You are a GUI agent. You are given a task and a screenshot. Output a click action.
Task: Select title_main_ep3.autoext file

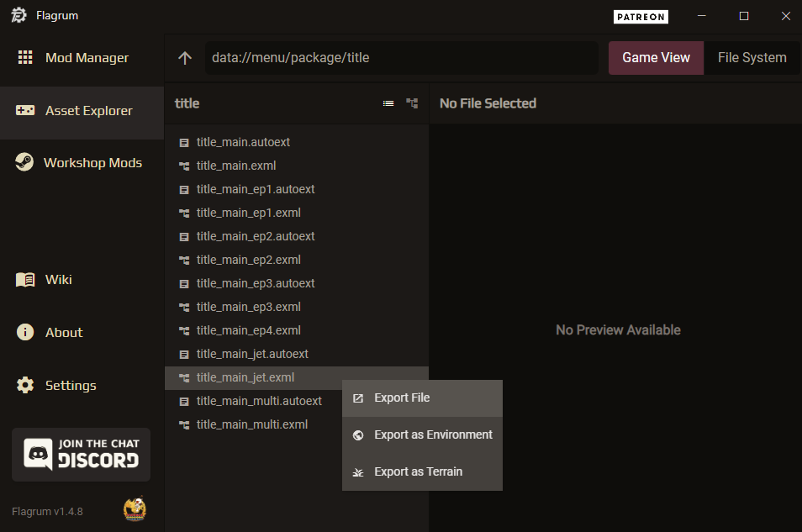(x=297, y=283)
